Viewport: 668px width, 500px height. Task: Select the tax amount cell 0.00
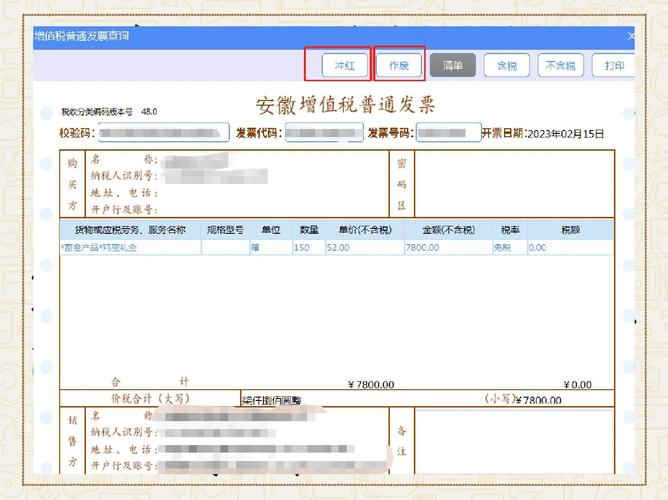(x=570, y=247)
